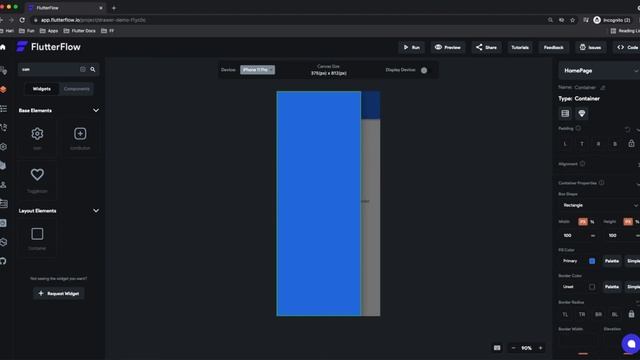This screenshot has height=360, width=640.
Task: Click the canvas fit-to-screen icon near zoom
Action: pyautogui.click(x=497, y=348)
